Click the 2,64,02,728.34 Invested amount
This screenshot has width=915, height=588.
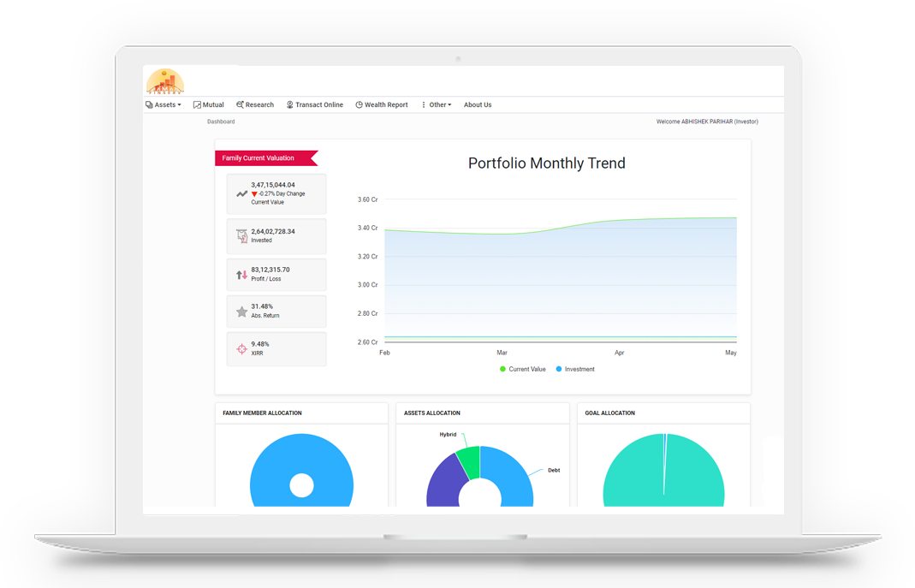[273, 232]
